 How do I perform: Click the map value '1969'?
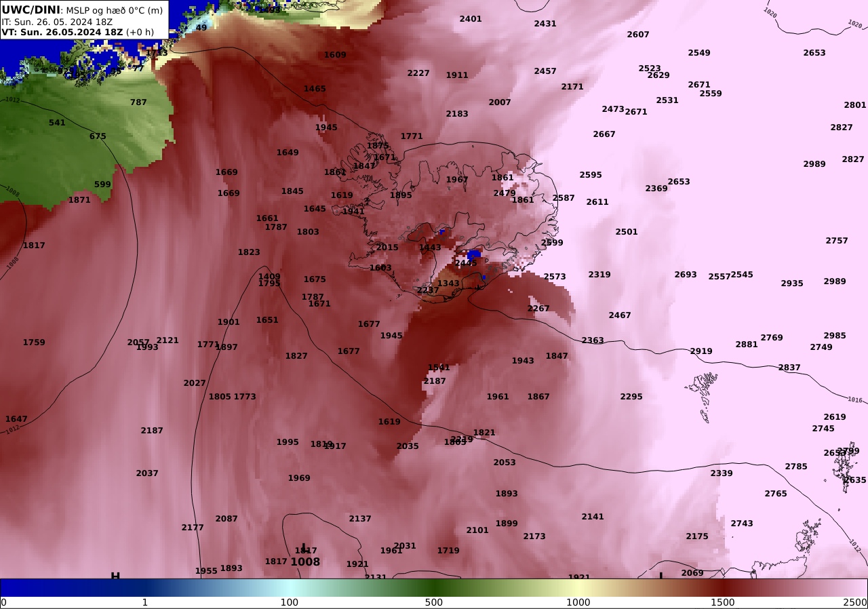coord(299,478)
